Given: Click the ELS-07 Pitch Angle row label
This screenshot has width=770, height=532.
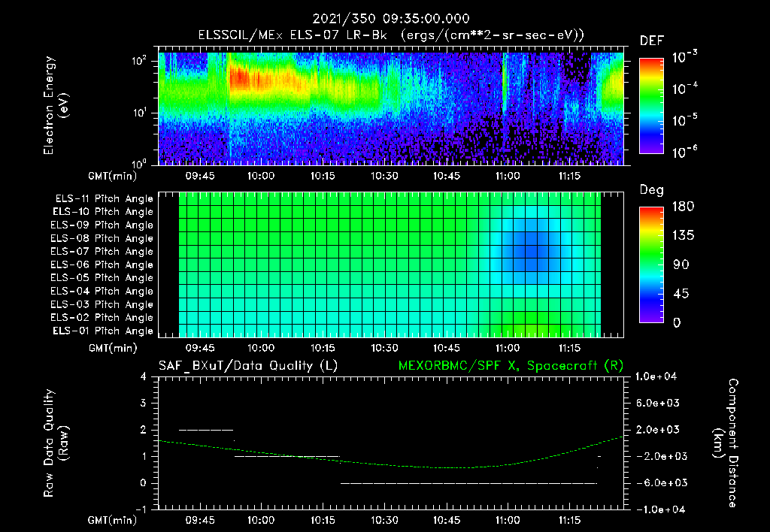Looking at the screenshot, I should click(x=102, y=251).
